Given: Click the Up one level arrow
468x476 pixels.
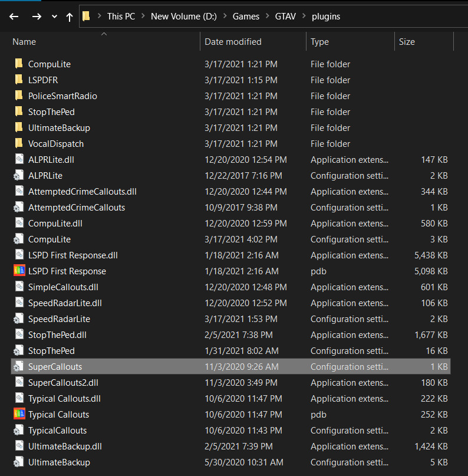Looking at the screenshot, I should [x=70, y=17].
